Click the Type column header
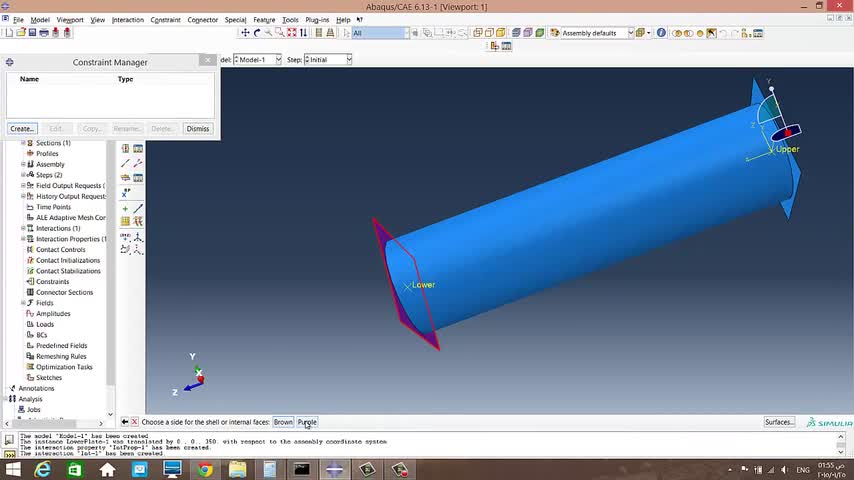This screenshot has height=480, width=854. point(125,79)
